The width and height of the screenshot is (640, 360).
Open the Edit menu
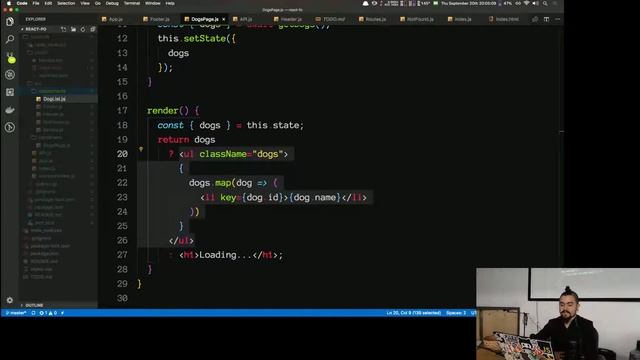click(48, 3)
